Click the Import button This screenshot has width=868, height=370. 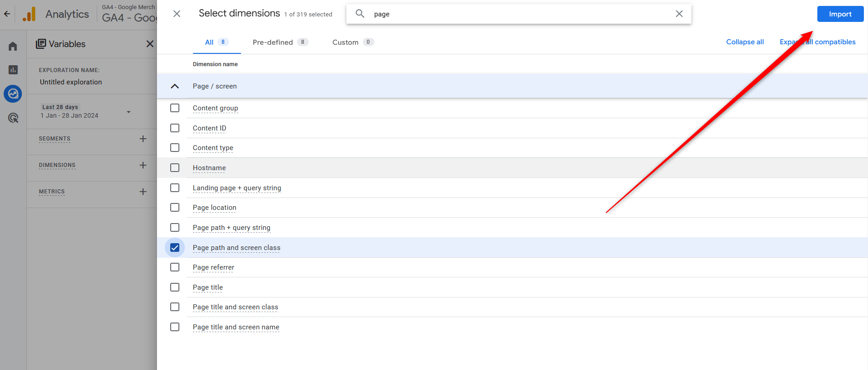tap(840, 14)
